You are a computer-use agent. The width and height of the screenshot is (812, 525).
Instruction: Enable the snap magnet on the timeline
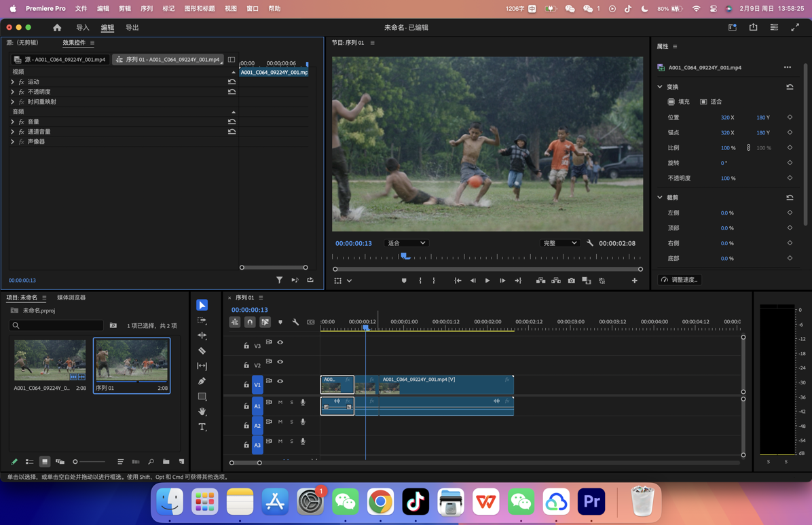point(249,322)
